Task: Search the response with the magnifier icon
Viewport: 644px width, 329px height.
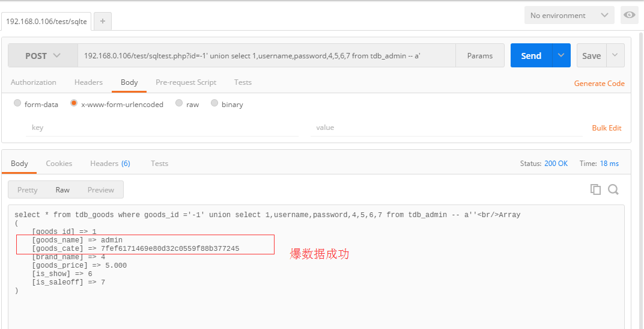Action: [x=613, y=189]
